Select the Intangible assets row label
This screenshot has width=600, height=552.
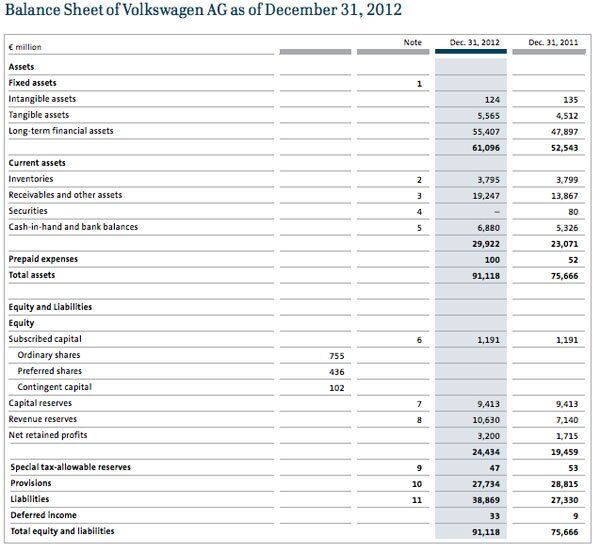[x=42, y=99]
